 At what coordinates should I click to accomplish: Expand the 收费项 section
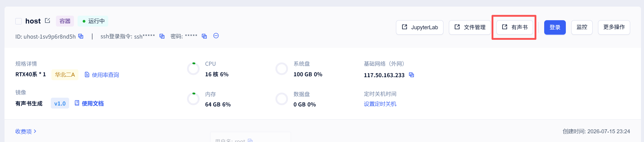point(26,131)
